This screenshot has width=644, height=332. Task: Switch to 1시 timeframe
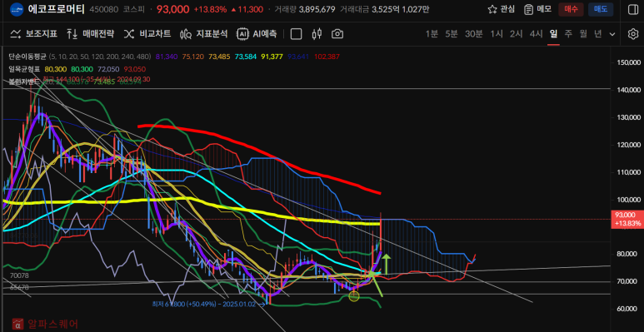(497, 34)
